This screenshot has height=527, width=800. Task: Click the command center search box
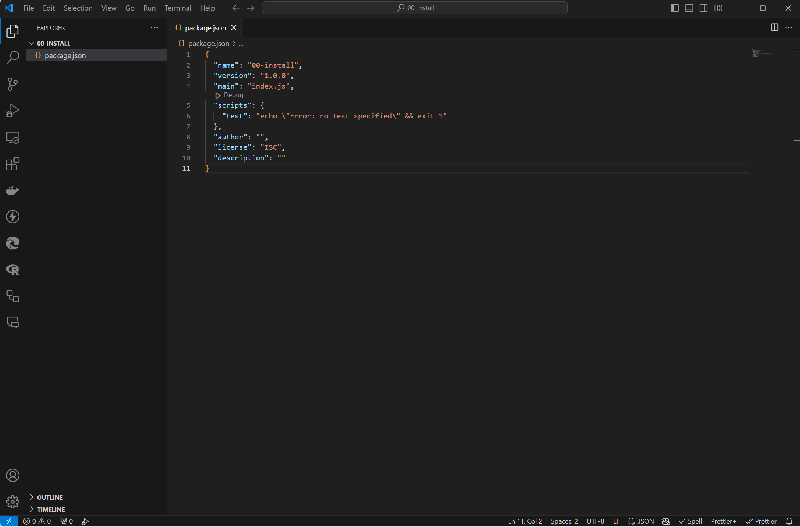click(x=415, y=8)
